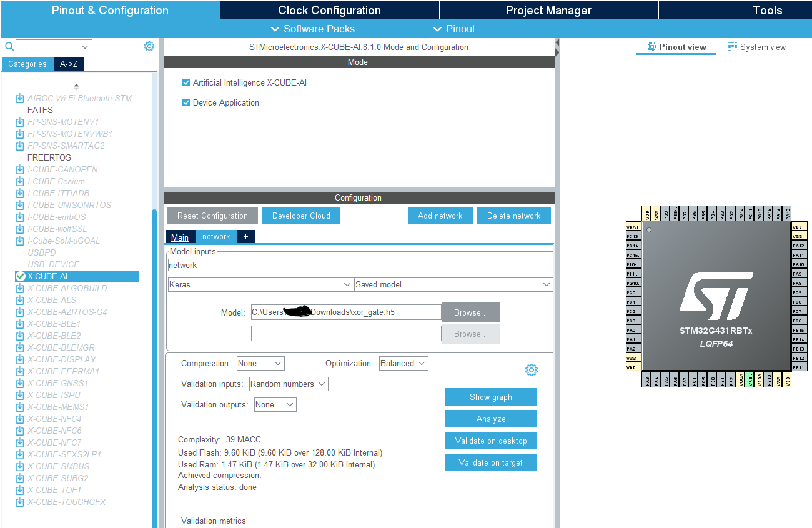Screen dimensions: 812x528
Task: Click the plus tab to add network
Action: coord(245,237)
